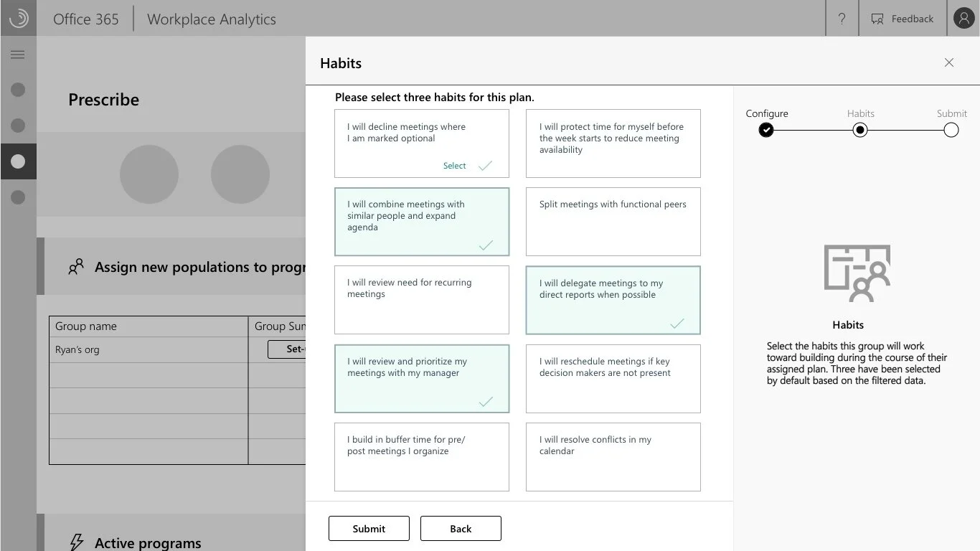Click the Habits illustration icon in right panel
This screenshot has height=551, width=980.
point(857,273)
